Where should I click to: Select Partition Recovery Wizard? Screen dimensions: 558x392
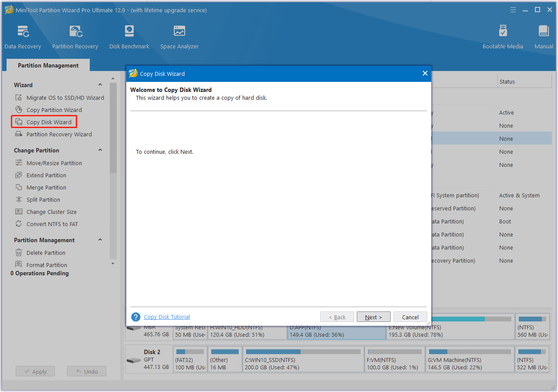59,134
